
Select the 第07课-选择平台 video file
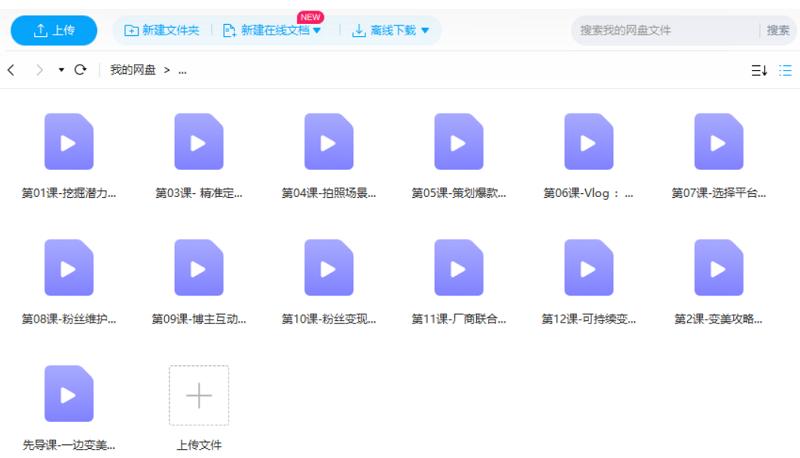coord(719,142)
